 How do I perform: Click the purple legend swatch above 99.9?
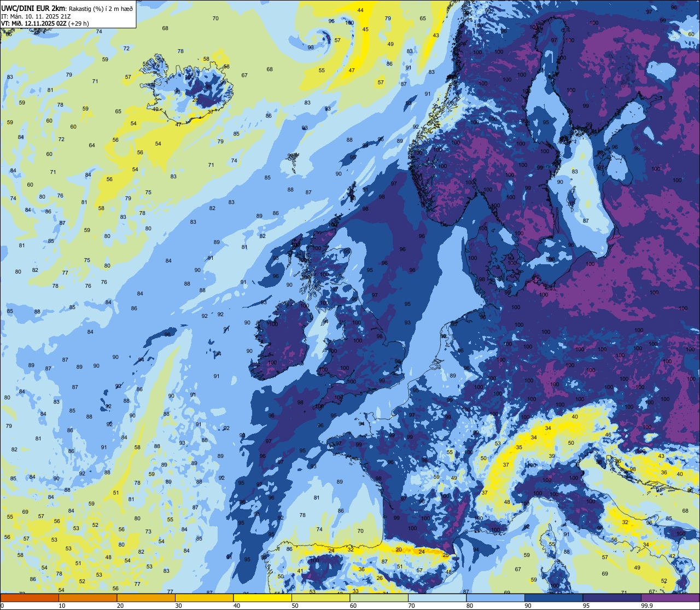[x=670, y=597]
